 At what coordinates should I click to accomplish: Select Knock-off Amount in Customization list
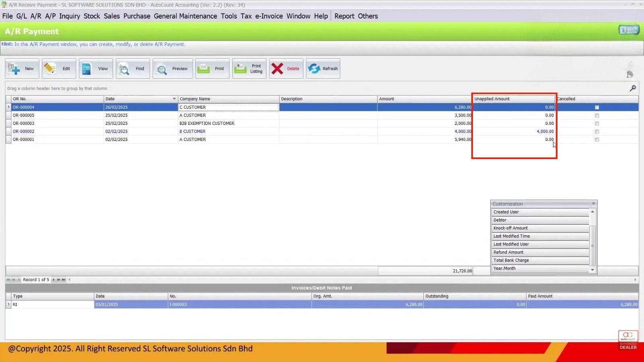click(x=540, y=228)
